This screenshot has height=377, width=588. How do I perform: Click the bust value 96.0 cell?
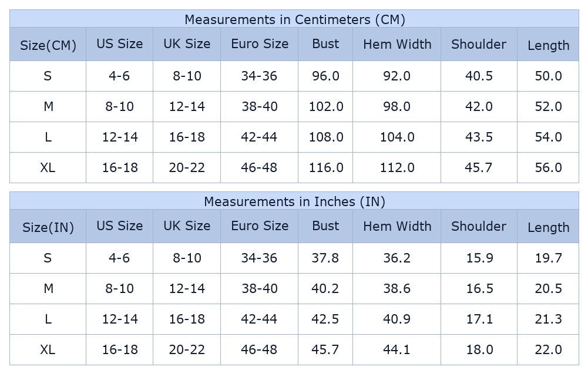click(325, 76)
